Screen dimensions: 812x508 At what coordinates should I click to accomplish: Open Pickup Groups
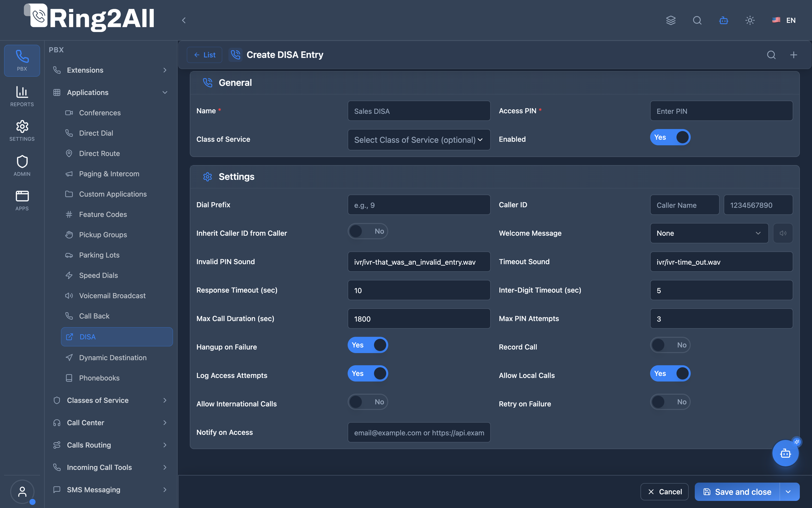click(117, 235)
